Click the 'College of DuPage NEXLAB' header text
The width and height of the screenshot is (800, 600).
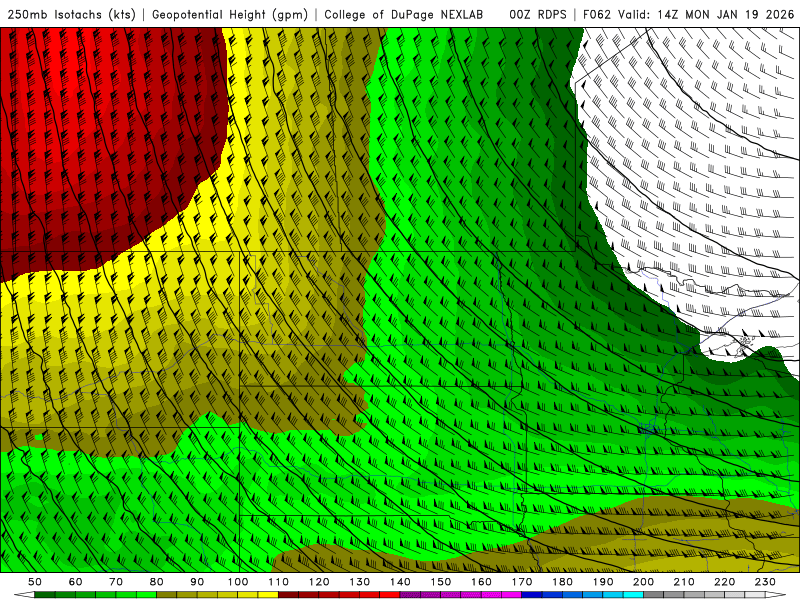[x=404, y=15]
